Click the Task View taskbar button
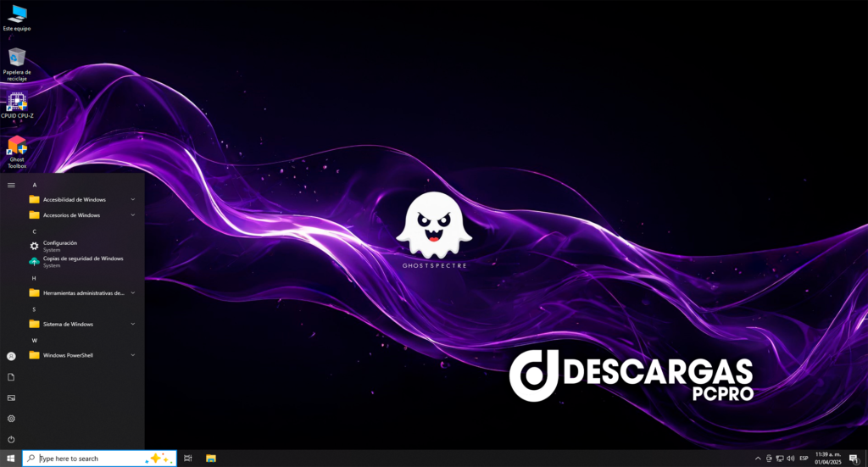Image resolution: width=868 pixels, height=467 pixels. [x=188, y=459]
